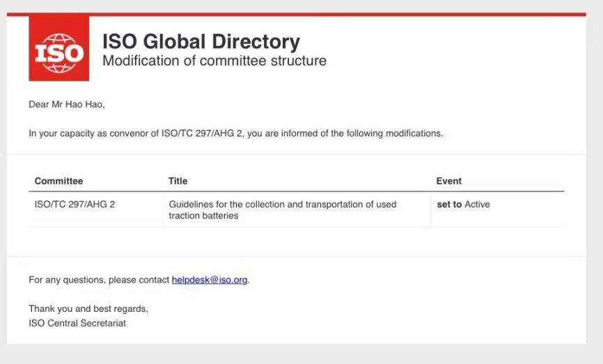
Task: Open the helpdesk@iso.org email link
Action: tap(210, 280)
